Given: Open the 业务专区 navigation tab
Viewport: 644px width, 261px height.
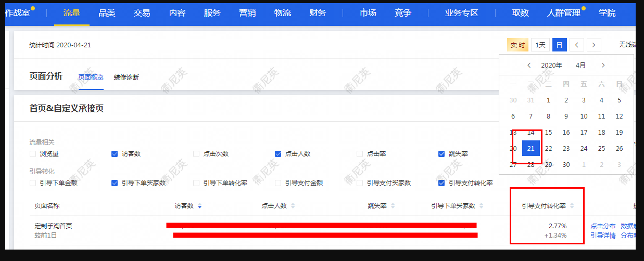Looking at the screenshot, I should pos(462,14).
